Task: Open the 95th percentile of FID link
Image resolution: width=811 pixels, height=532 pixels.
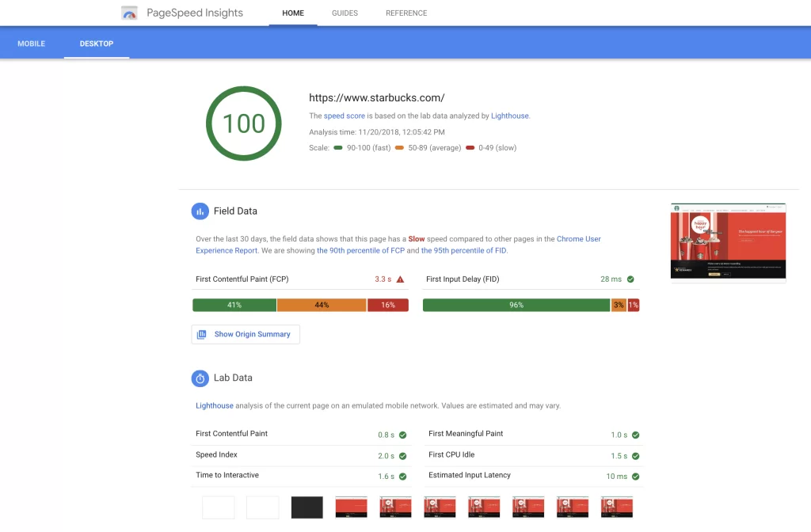Action: pyautogui.click(x=464, y=251)
